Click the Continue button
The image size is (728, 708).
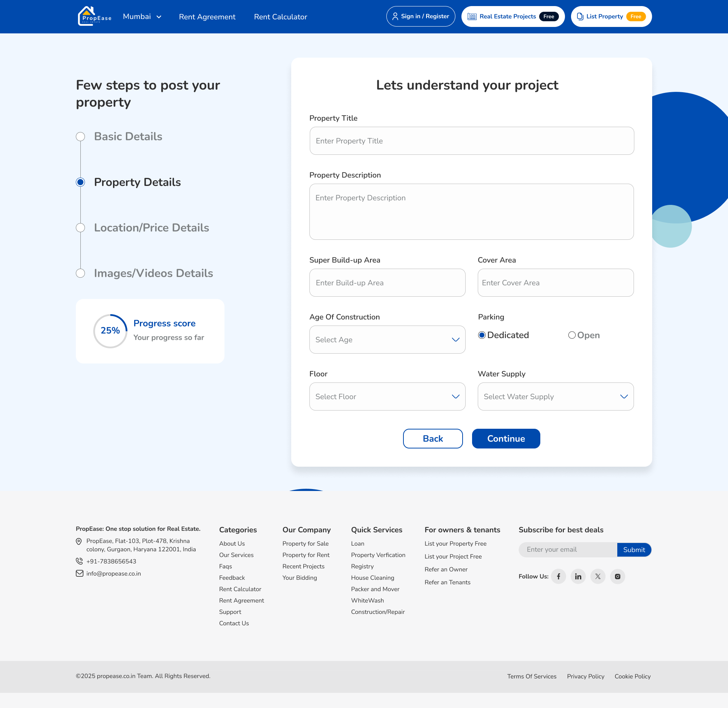click(506, 439)
